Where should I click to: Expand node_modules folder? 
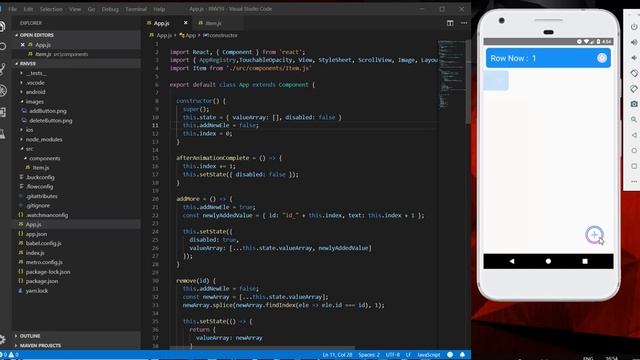click(44, 139)
